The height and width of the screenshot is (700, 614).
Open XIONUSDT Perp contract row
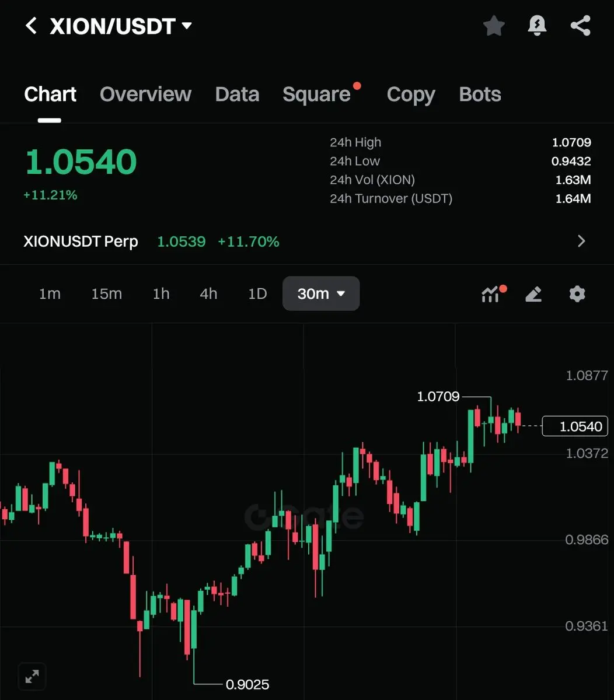307,241
